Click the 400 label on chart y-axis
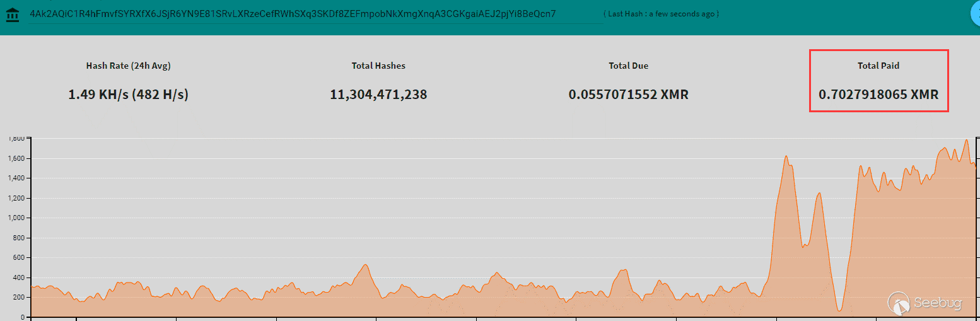Screen dimensions: 980x321 (18, 277)
